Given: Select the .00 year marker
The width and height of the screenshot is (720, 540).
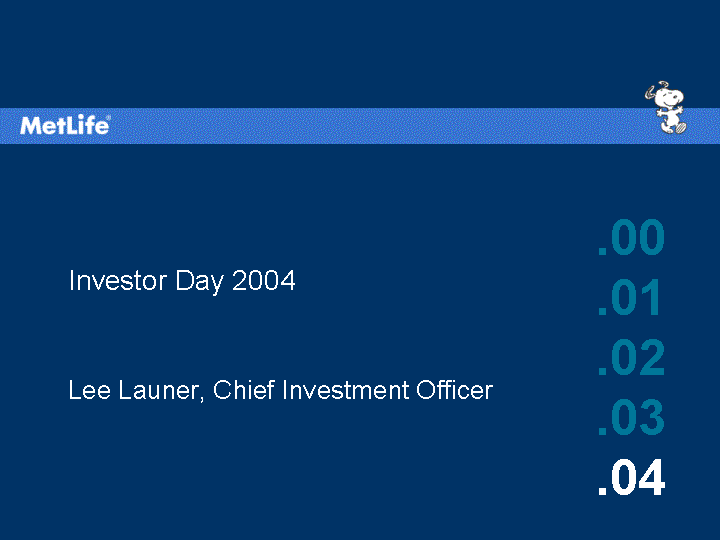Looking at the screenshot, I should [631, 237].
